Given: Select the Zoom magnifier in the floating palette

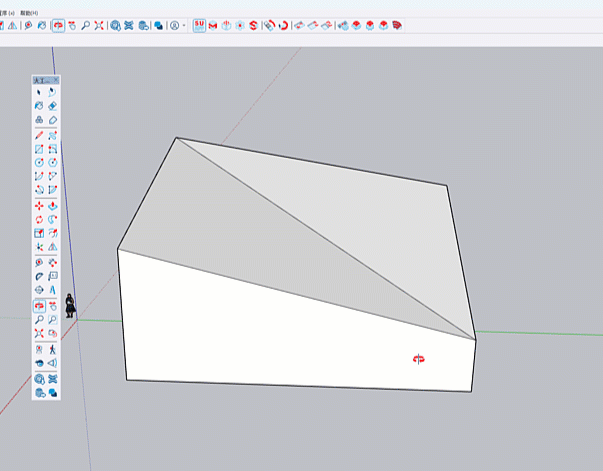Looking at the screenshot, I should coord(39,320).
